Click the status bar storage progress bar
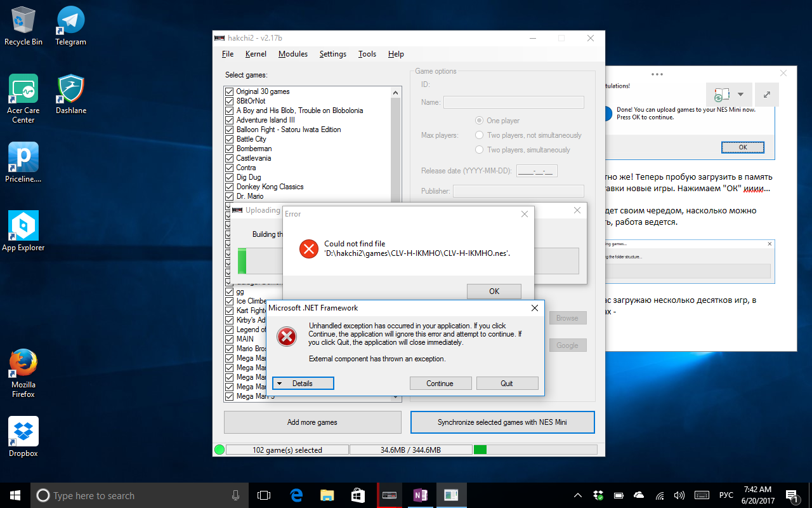The image size is (812, 508). point(534,450)
